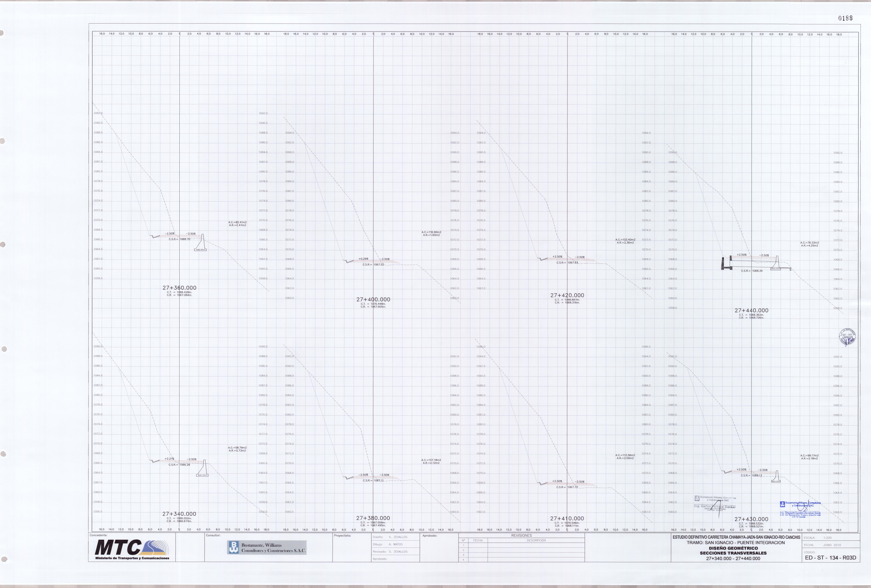Click TRAMO: SAN IGNACIO - PUENTE INTEGRACION

[x=735, y=543]
